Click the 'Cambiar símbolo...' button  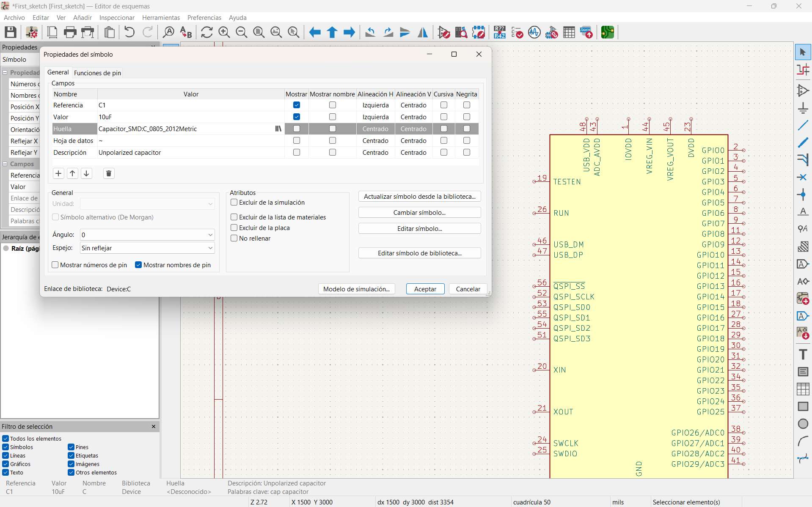coord(419,212)
